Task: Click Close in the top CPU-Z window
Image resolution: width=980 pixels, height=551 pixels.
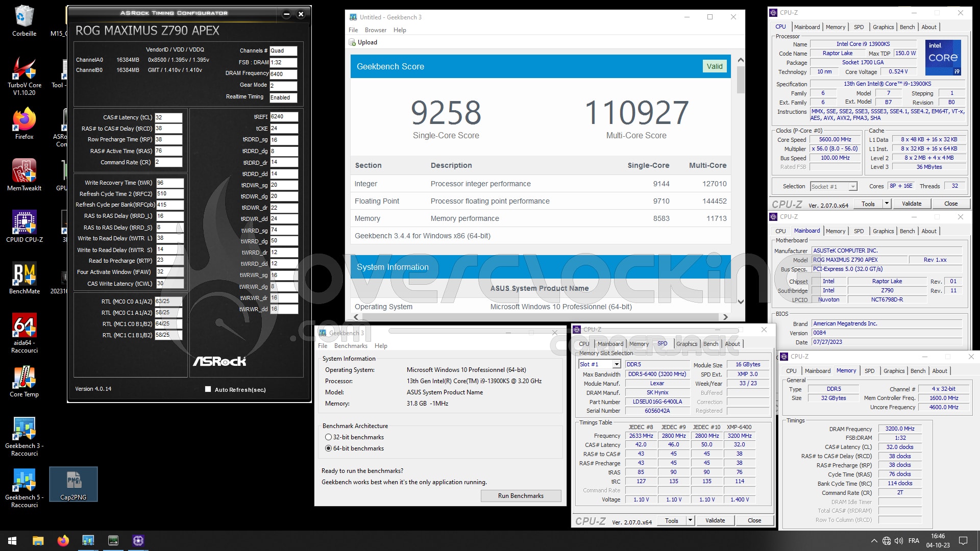Action: (951, 204)
